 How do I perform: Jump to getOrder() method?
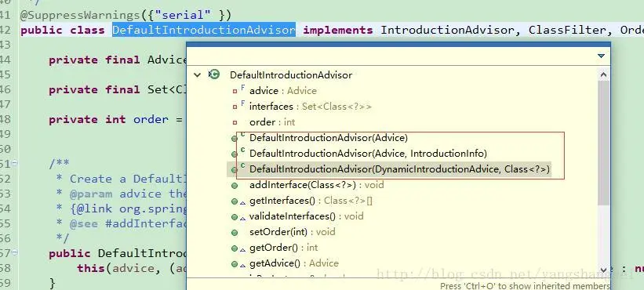[283, 248]
